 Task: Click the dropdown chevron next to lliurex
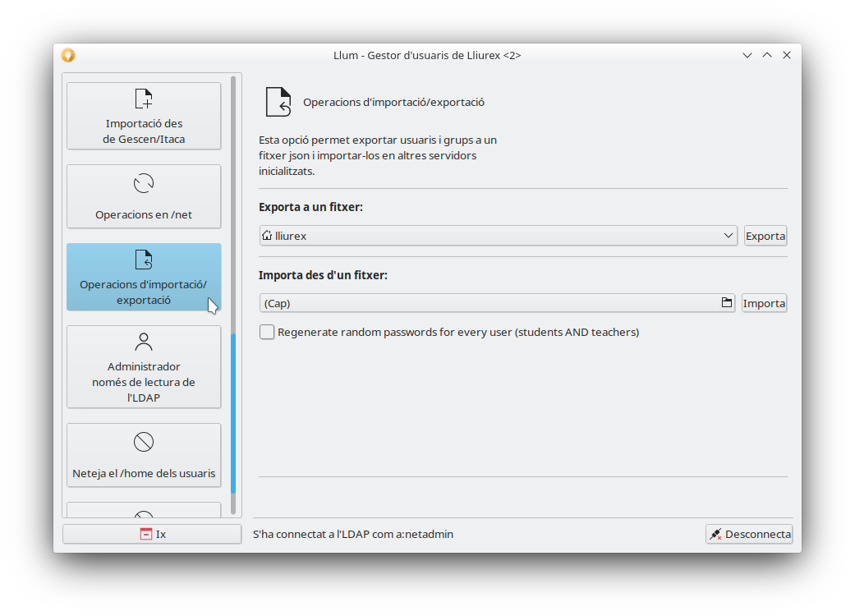pyautogui.click(x=729, y=236)
